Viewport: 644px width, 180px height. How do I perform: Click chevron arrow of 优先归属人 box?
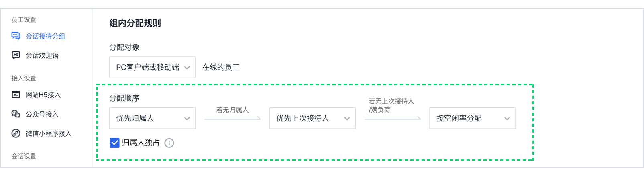pyautogui.click(x=187, y=119)
